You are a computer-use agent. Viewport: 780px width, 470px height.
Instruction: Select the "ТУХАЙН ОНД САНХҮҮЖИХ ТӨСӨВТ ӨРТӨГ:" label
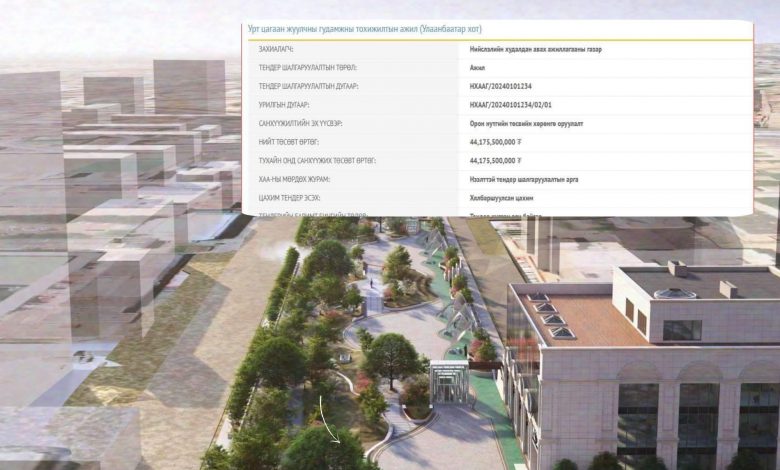[317, 161]
